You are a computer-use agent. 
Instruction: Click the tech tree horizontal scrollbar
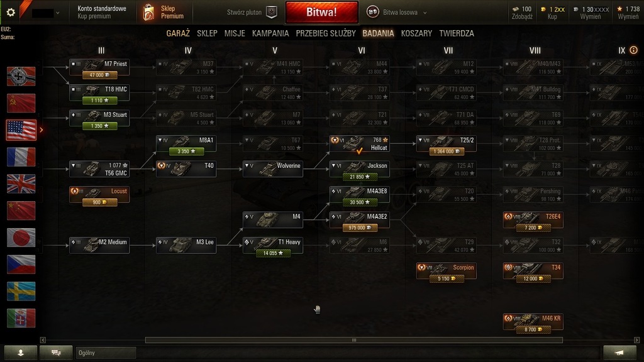353,340
